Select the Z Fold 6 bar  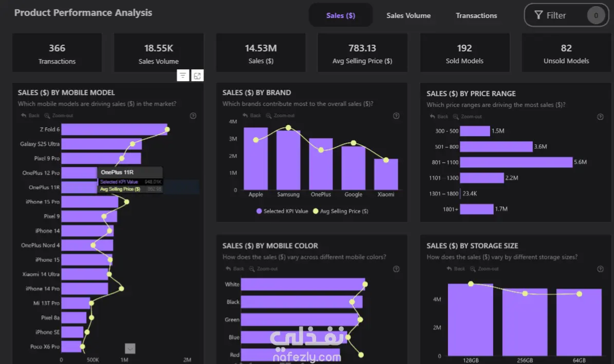click(x=115, y=129)
